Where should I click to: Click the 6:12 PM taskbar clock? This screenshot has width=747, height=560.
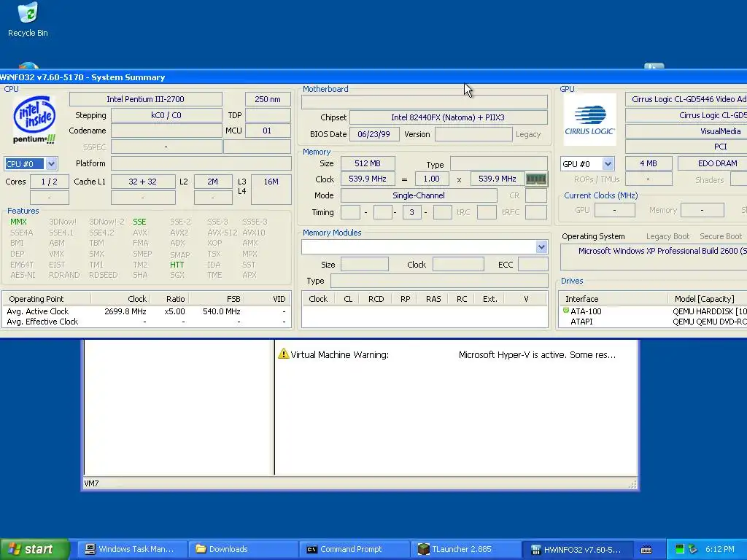(719, 549)
